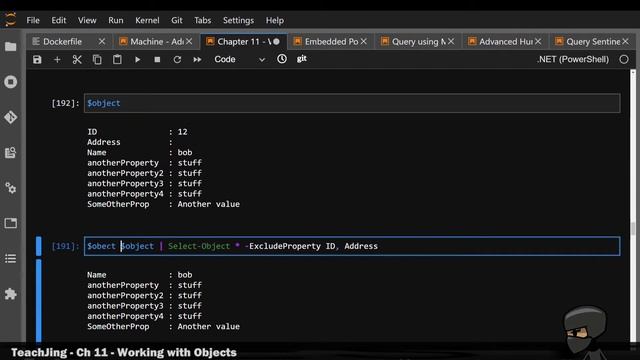Cut the selected cell with scissors icon

pos(77,60)
